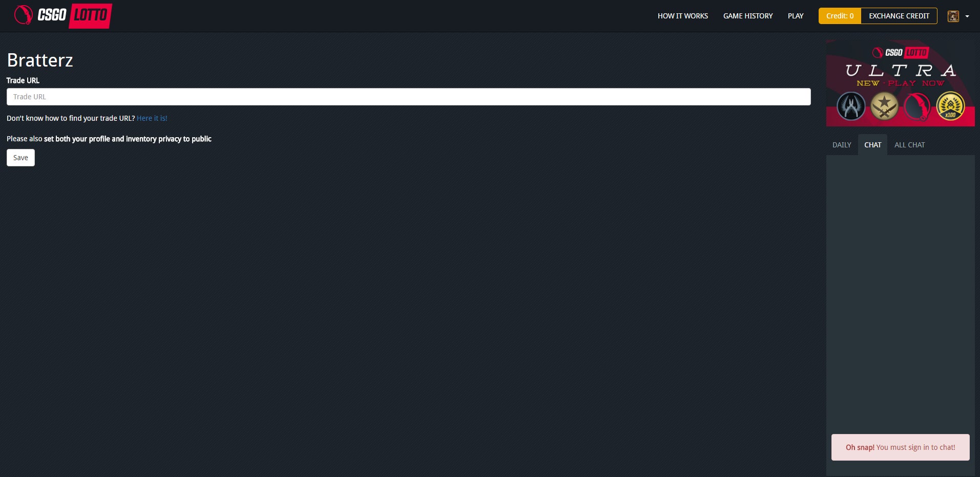Open the How It Works page
The image size is (980, 477).
pos(682,16)
